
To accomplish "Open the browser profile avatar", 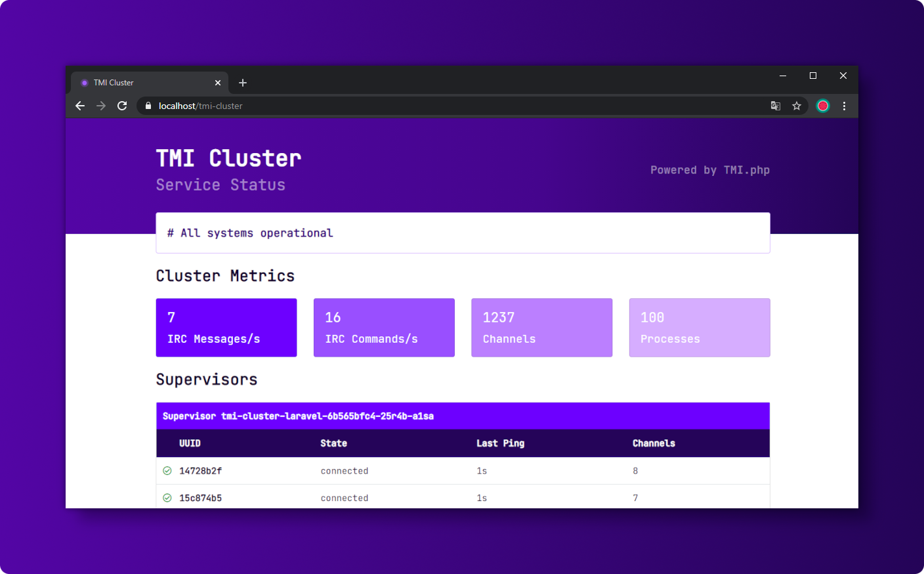I will (823, 106).
